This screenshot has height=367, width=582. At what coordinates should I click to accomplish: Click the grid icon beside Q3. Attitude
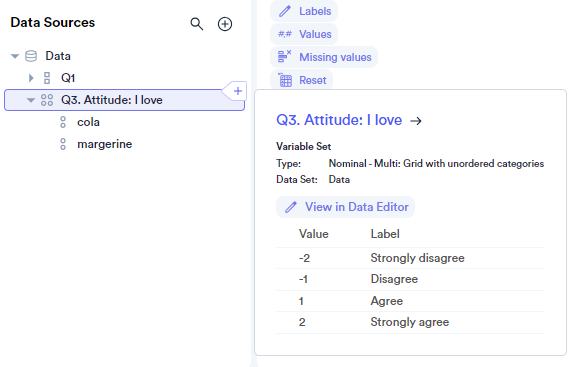click(x=47, y=100)
